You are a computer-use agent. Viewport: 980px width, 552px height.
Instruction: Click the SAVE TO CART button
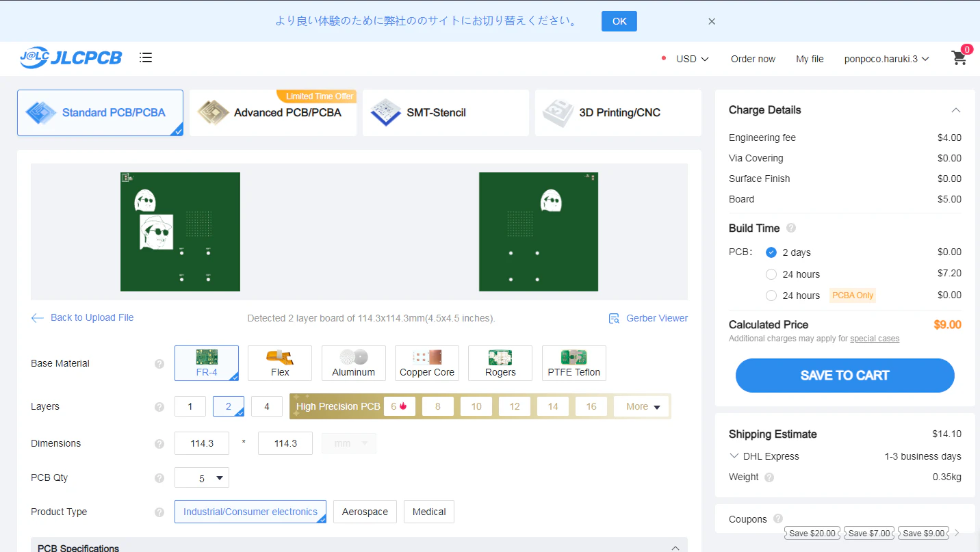coord(844,376)
